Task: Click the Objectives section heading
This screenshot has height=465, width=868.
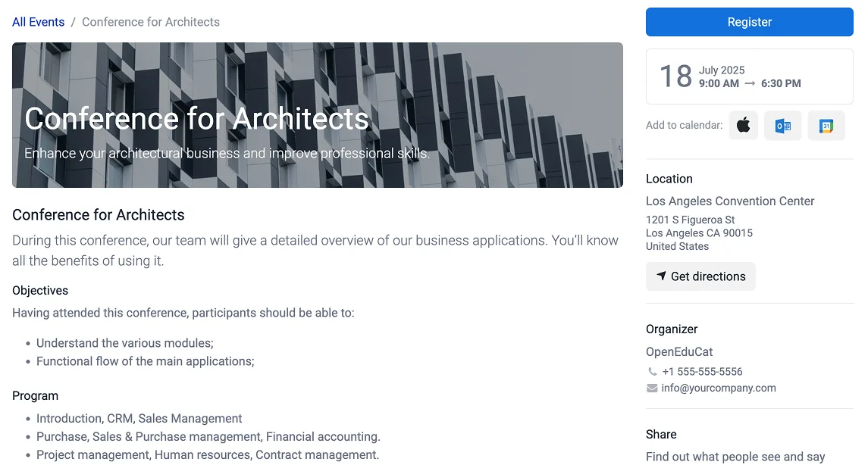Action: (40, 291)
